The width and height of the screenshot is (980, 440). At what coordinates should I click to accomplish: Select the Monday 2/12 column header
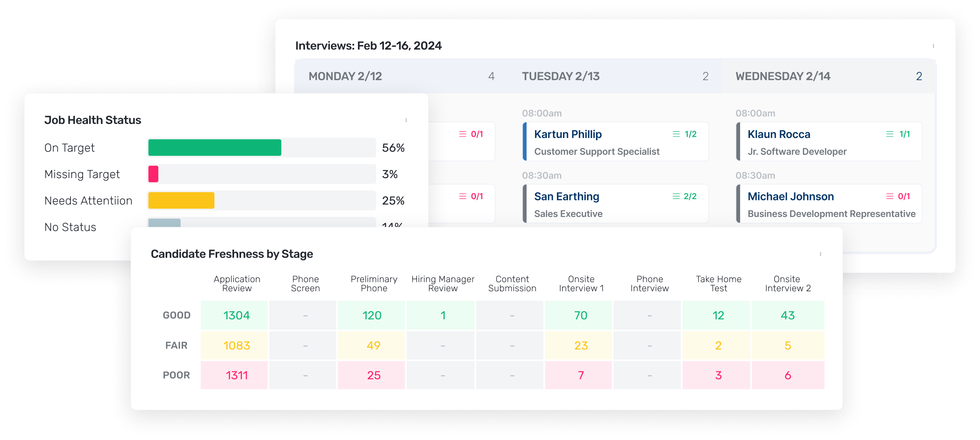pyautogui.click(x=345, y=76)
